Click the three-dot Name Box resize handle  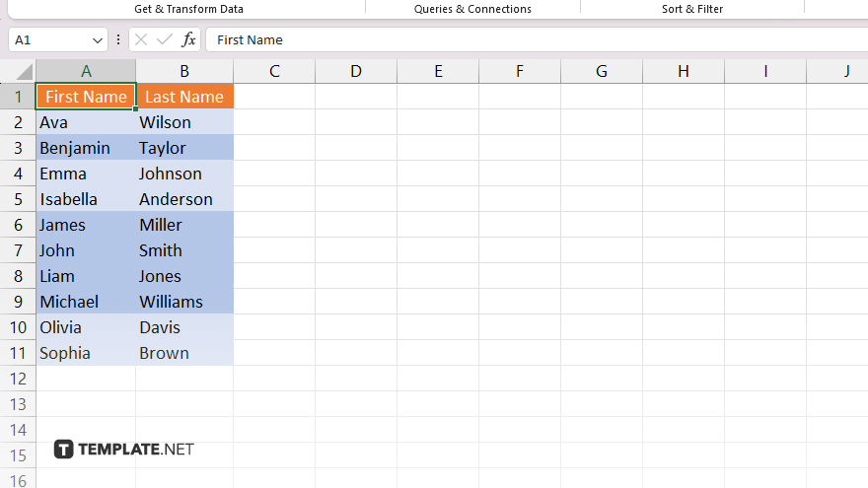[x=118, y=39]
